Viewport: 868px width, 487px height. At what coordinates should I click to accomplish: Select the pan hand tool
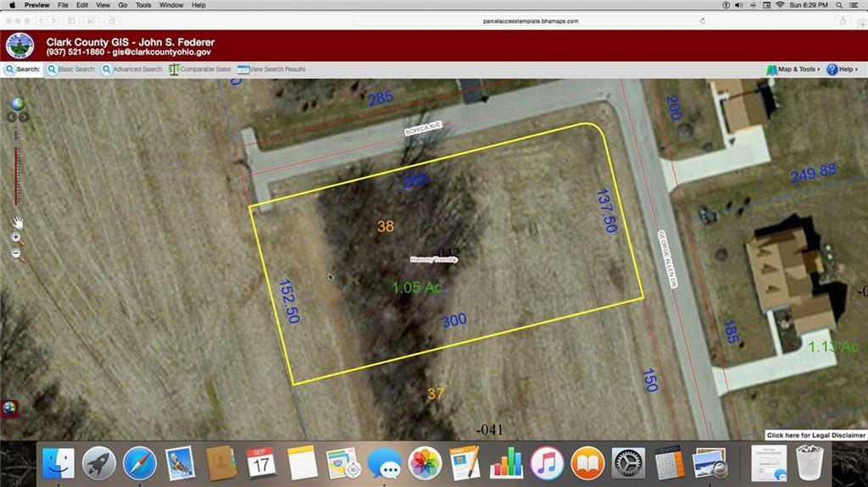17,222
